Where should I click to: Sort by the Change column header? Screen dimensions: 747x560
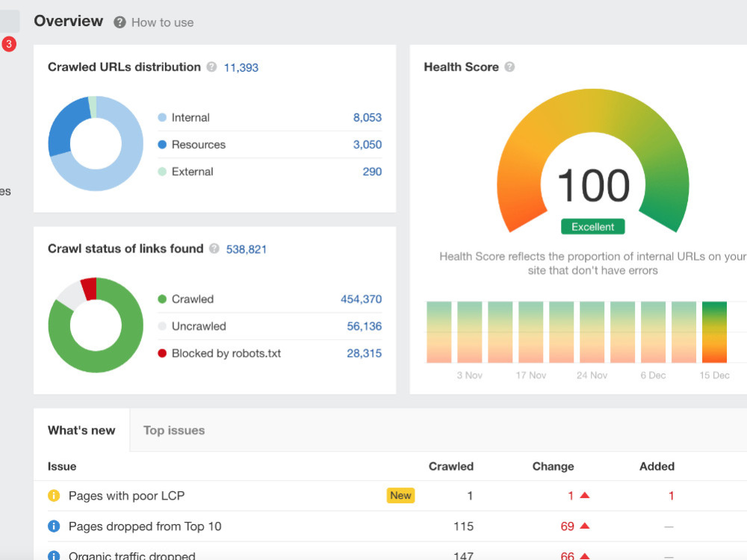click(x=553, y=466)
